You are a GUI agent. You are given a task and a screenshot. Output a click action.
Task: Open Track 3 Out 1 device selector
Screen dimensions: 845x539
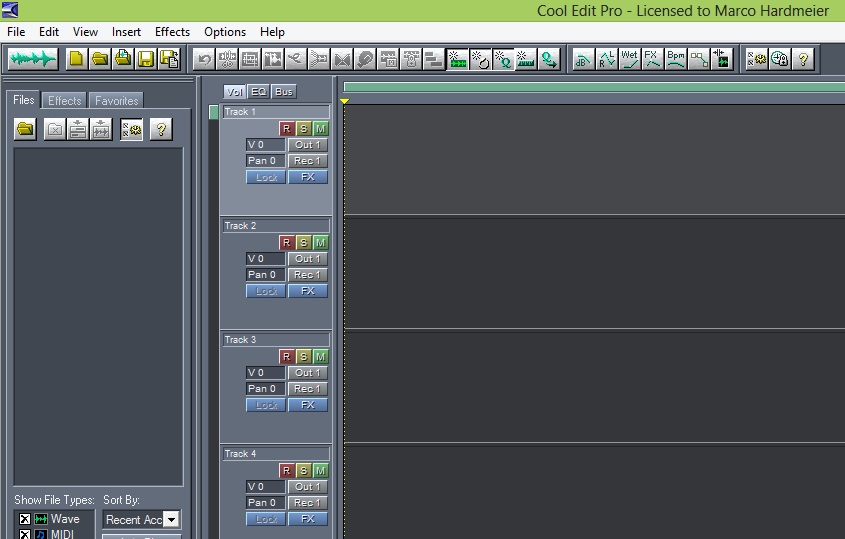click(x=308, y=372)
